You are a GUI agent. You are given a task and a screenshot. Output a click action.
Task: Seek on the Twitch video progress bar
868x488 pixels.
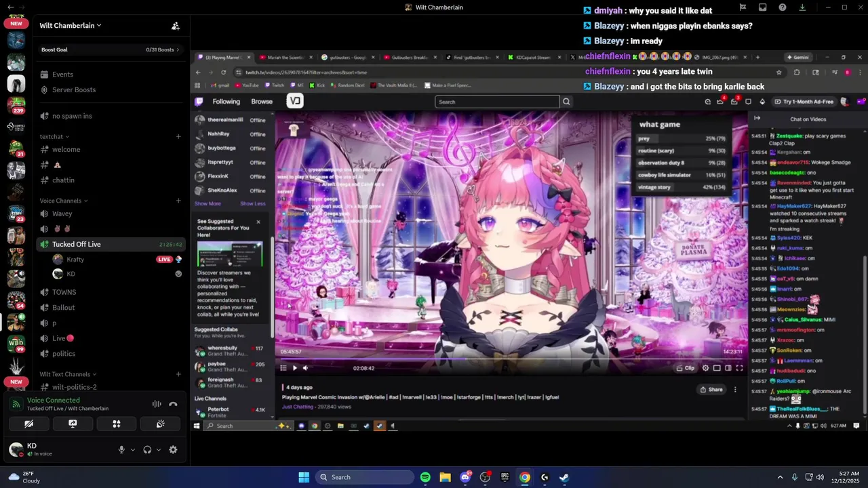(x=511, y=359)
